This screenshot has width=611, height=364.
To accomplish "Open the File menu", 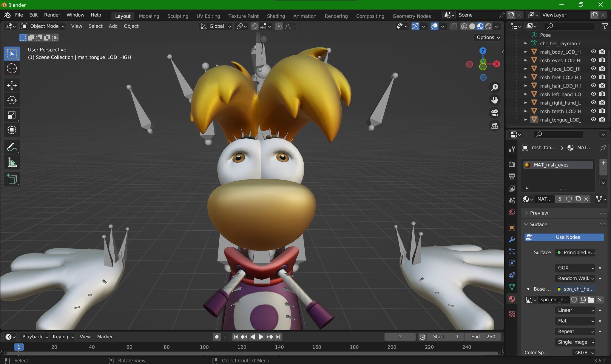I will coord(19,15).
